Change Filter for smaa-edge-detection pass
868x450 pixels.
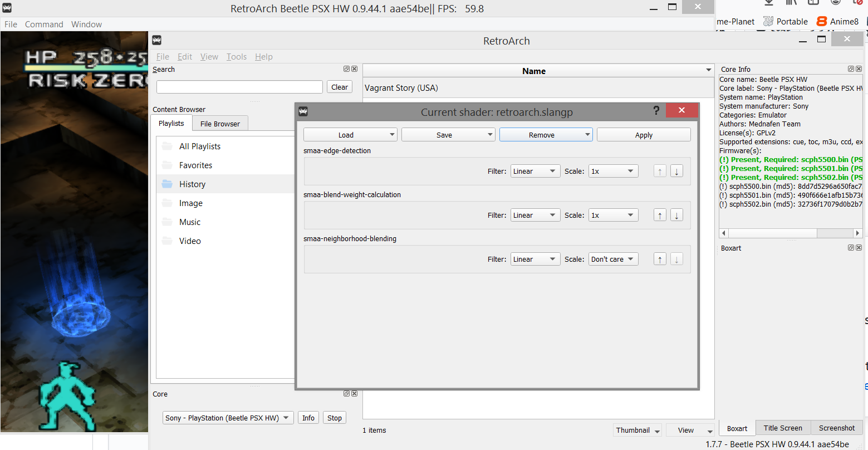click(x=535, y=171)
